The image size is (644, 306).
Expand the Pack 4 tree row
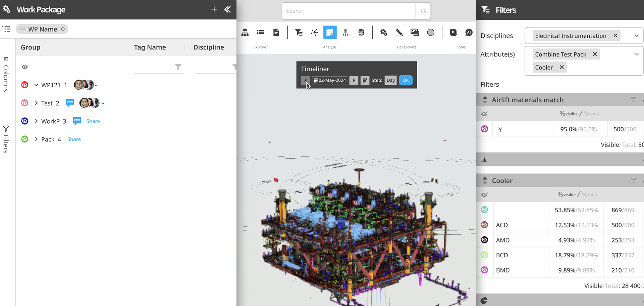pyautogui.click(x=36, y=139)
